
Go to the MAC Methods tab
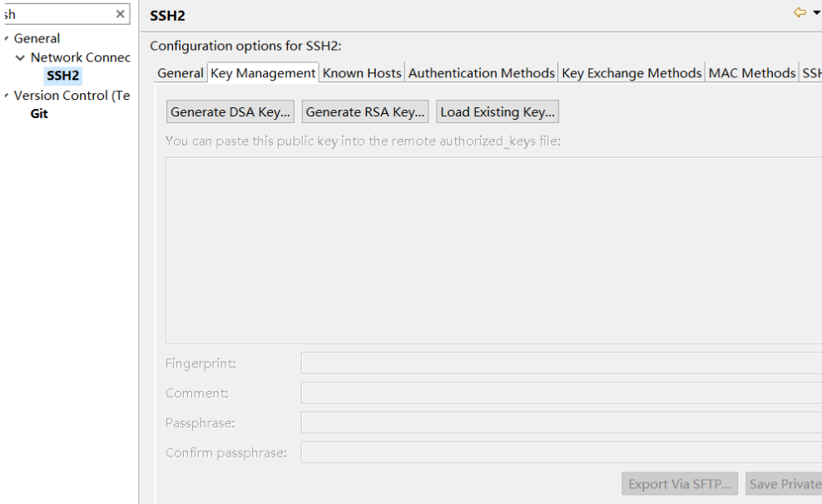[751, 73]
